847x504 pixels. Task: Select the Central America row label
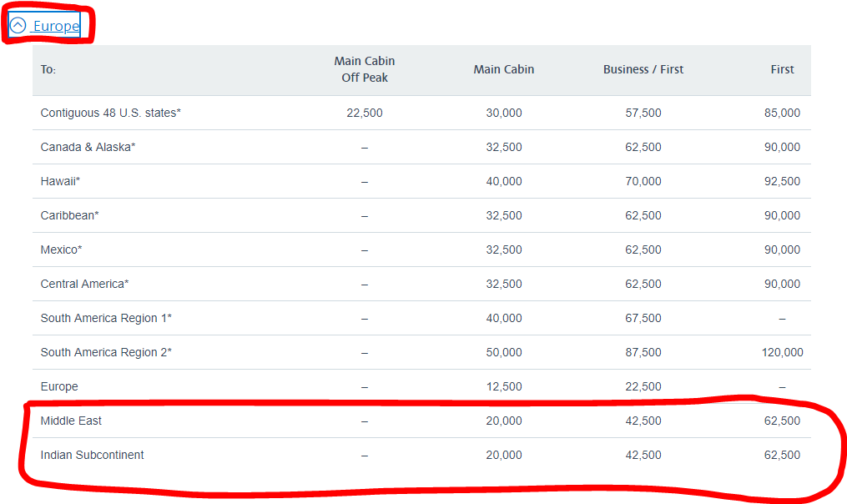pyautogui.click(x=84, y=284)
